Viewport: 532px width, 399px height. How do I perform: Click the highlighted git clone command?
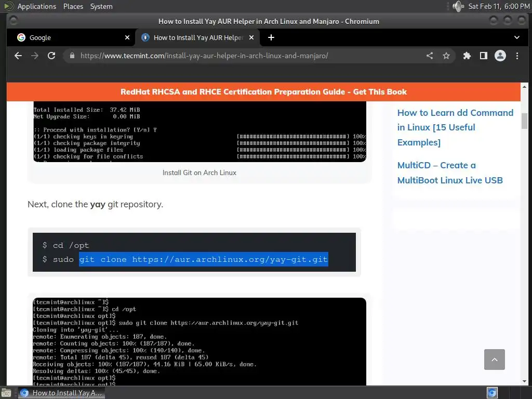[204, 259]
